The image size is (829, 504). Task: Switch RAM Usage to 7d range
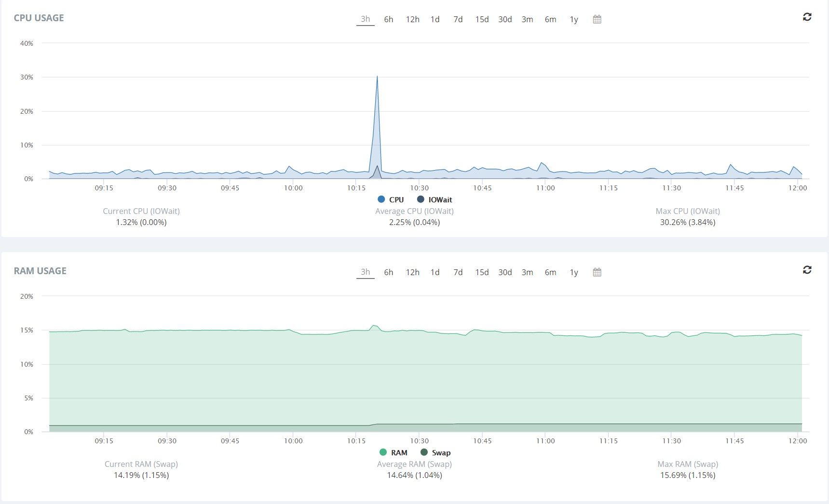click(458, 272)
